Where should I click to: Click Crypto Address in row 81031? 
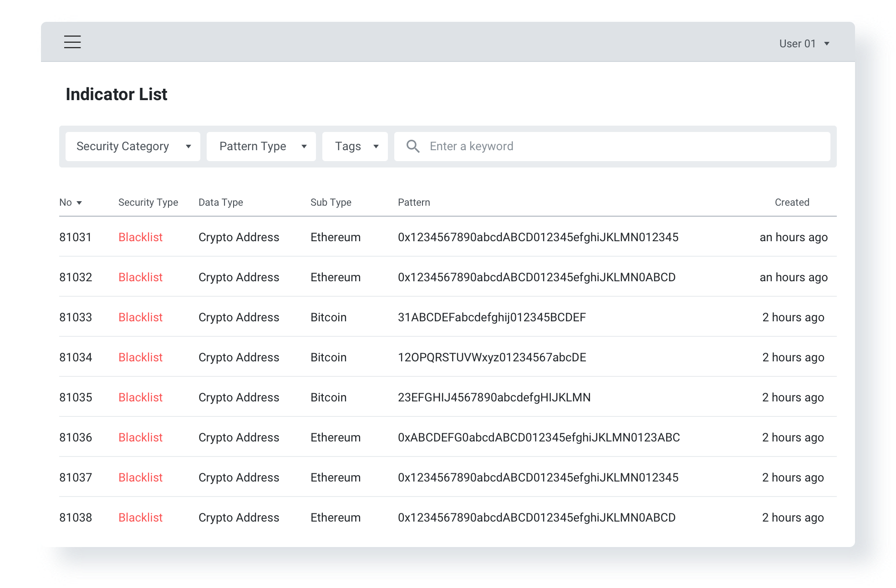click(239, 238)
